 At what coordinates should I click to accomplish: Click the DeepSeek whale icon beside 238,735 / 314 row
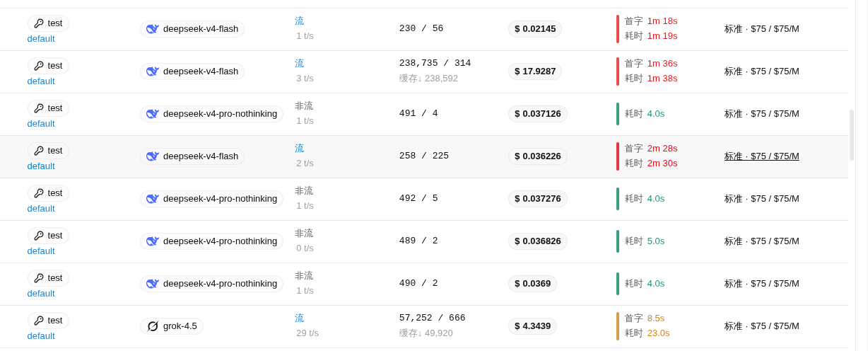coord(153,71)
